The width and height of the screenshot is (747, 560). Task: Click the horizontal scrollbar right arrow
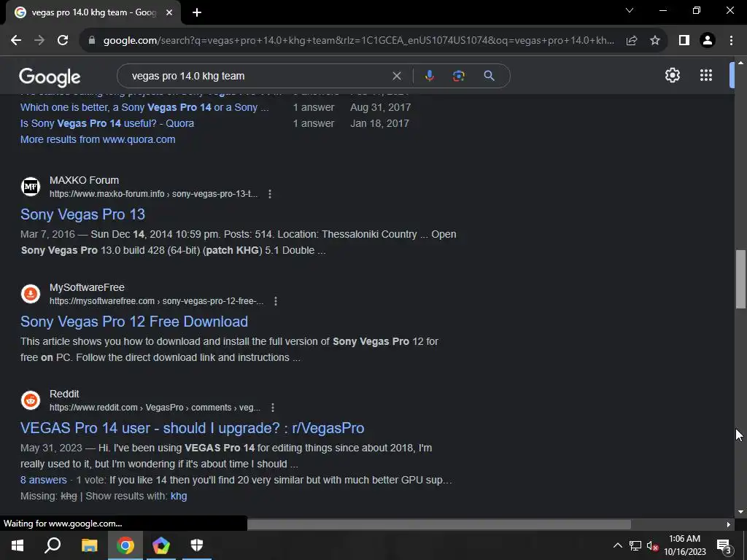pyautogui.click(x=729, y=524)
